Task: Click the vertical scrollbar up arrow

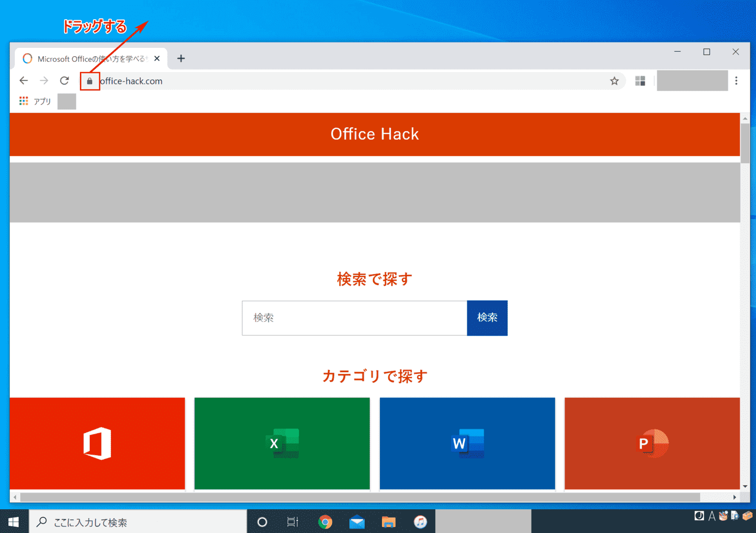Action: coord(745,118)
